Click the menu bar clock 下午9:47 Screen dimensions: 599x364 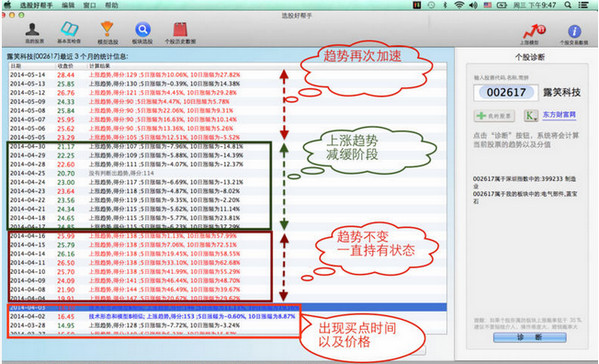point(534,5)
